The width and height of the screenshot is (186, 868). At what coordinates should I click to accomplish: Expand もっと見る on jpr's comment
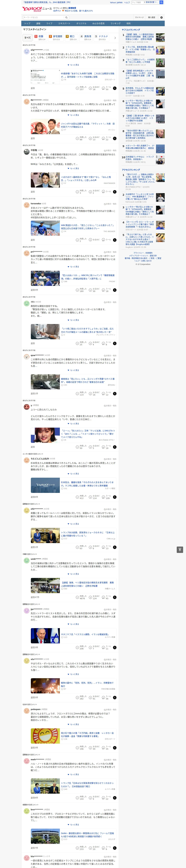73,624
